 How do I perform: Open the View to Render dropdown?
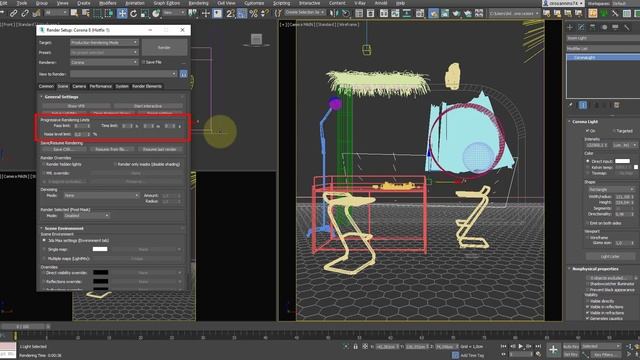point(124,74)
